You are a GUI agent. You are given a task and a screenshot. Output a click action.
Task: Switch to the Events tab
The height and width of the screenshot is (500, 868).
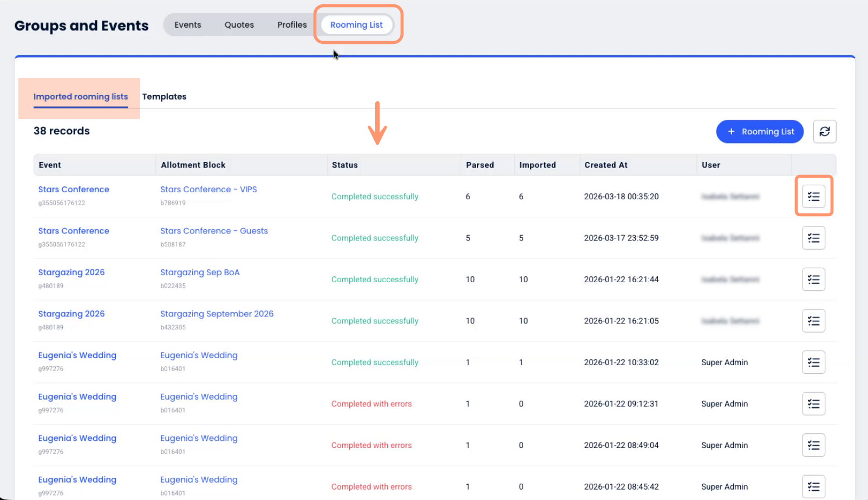pos(187,25)
